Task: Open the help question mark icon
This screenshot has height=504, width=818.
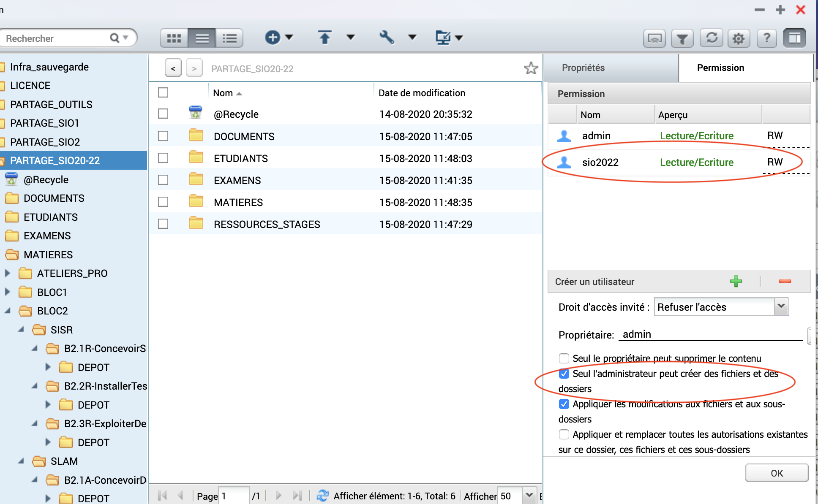Action: click(766, 38)
